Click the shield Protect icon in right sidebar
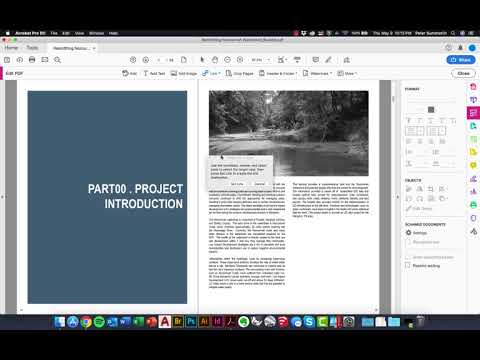Screen dimensions: 480x360 coord(473,218)
